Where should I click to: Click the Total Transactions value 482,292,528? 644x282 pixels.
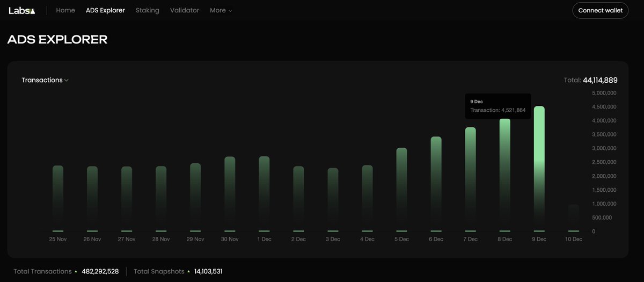[100, 271]
